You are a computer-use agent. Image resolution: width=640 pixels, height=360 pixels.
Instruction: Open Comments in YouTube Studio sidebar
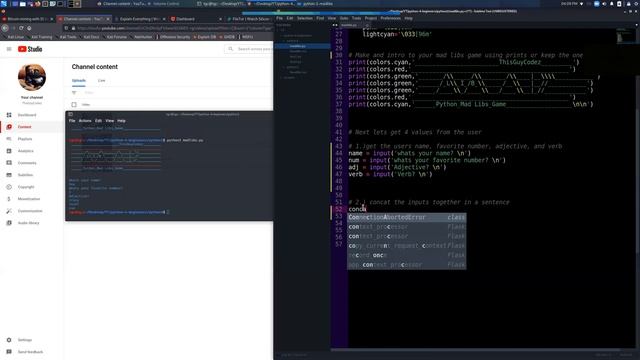click(27, 163)
